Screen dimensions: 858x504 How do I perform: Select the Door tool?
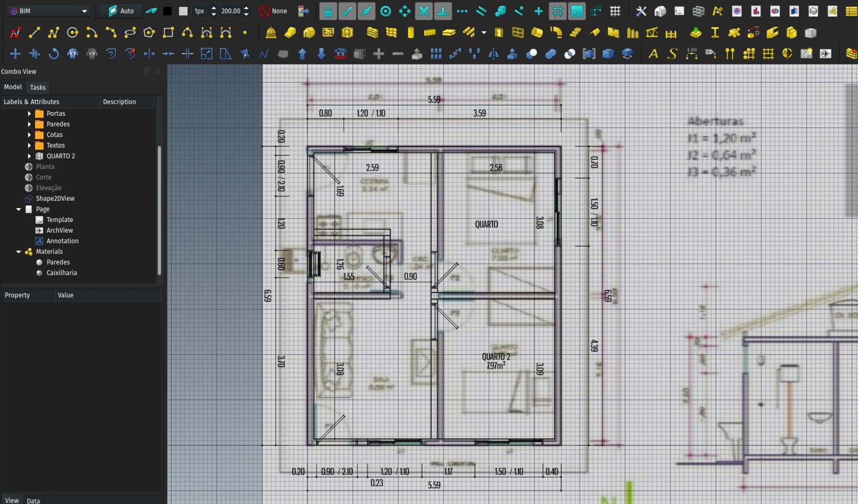499,33
